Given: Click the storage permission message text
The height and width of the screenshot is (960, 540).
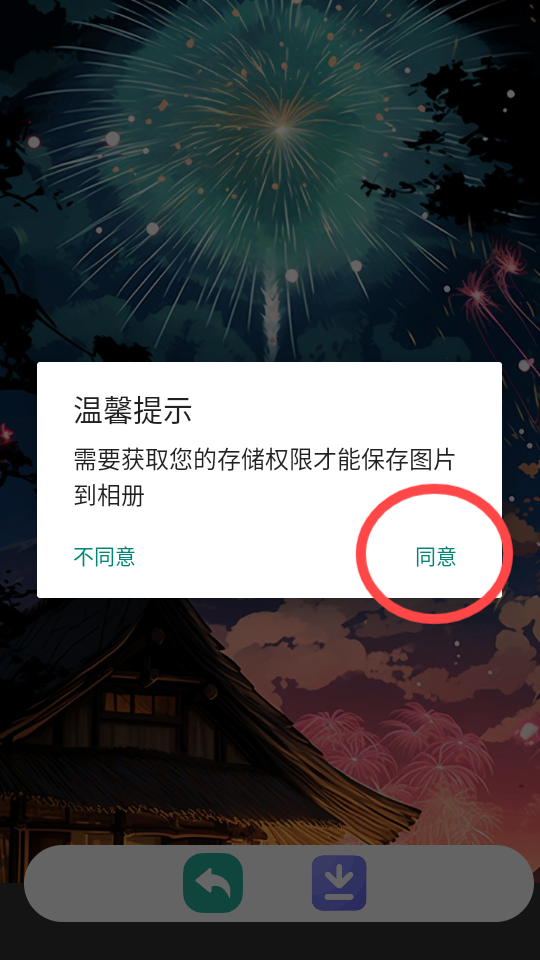Looking at the screenshot, I should [x=264, y=478].
